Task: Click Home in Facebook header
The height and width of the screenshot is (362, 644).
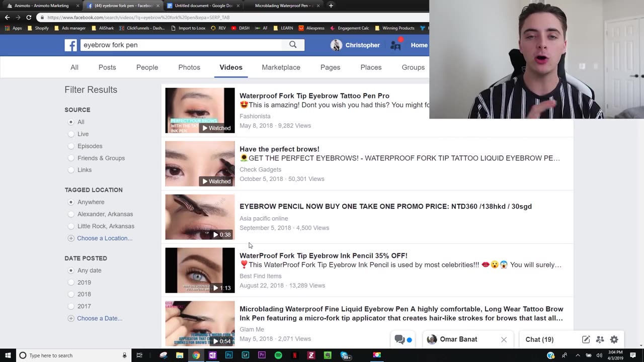Action: (x=419, y=45)
